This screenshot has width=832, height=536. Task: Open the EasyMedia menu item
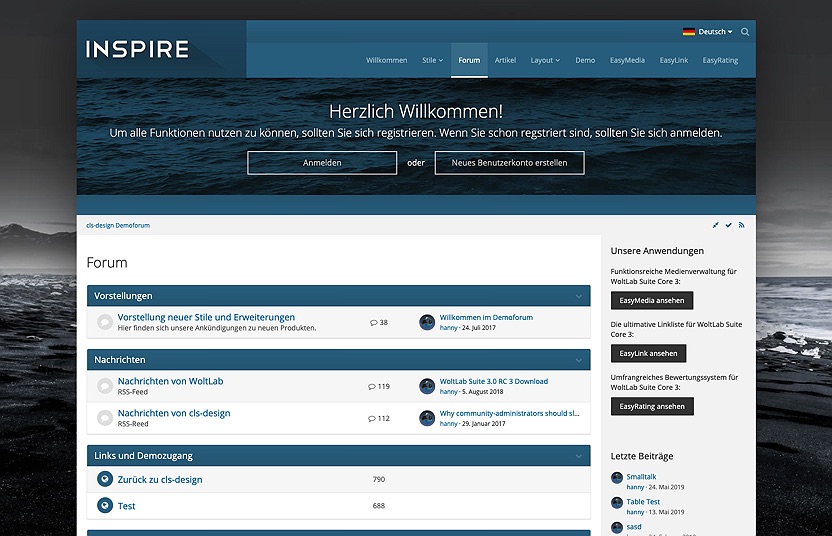click(x=627, y=60)
